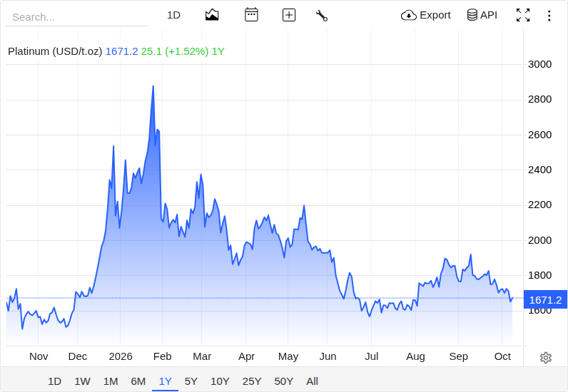Click the +1.52% change text
This screenshot has height=392, width=568.
(187, 51)
